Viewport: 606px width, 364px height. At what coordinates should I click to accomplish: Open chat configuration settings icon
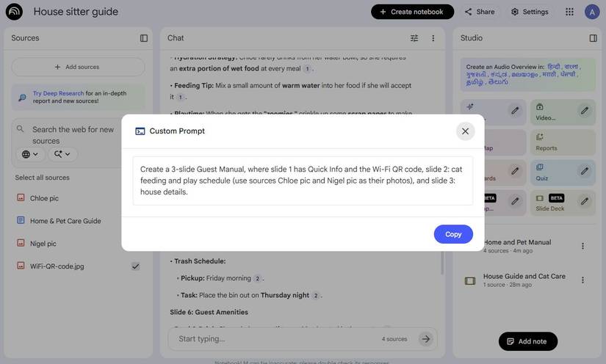click(414, 38)
